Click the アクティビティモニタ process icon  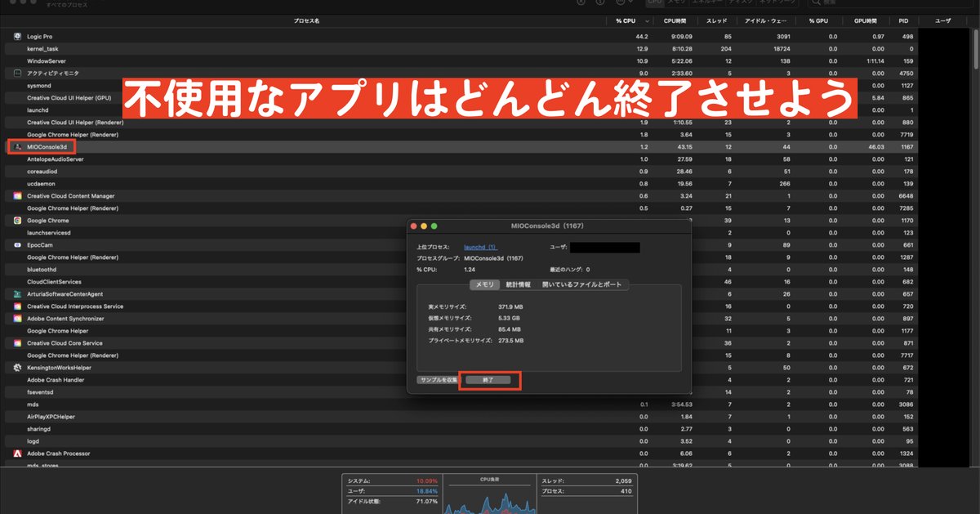pos(17,74)
